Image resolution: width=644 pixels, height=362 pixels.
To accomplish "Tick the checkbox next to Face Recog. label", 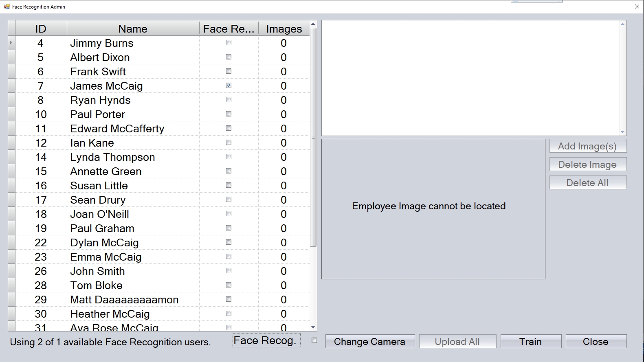I will (314, 340).
